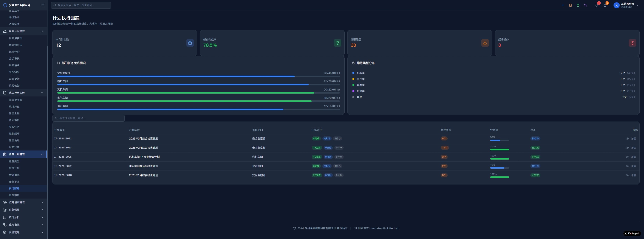Open pending tasks clipboard with 5 badge
The image size is (644, 239).
(605, 5)
